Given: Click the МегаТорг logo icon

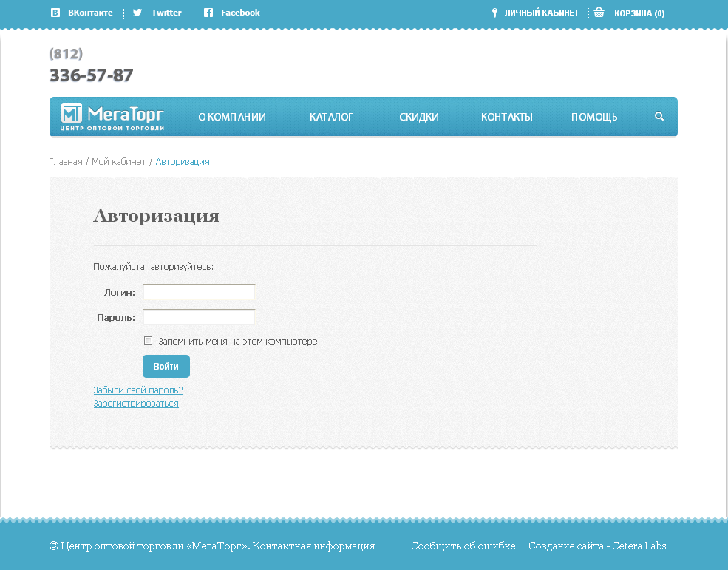Looking at the screenshot, I should tap(72, 115).
